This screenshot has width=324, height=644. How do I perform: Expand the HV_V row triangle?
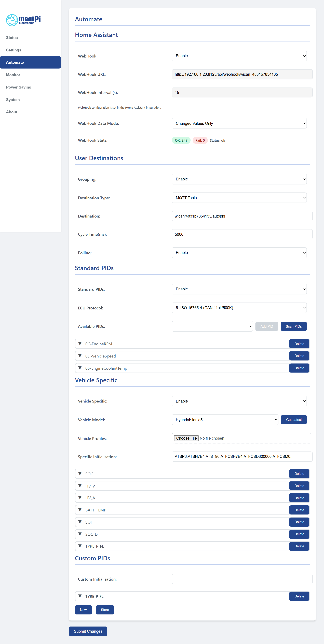(80, 486)
